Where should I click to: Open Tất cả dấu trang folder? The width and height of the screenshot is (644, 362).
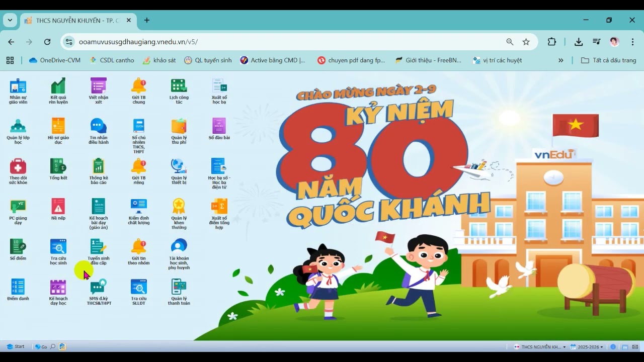609,60
